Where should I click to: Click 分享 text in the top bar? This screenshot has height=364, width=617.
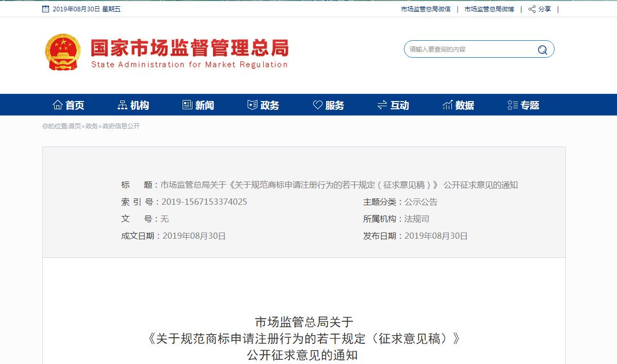pos(545,9)
